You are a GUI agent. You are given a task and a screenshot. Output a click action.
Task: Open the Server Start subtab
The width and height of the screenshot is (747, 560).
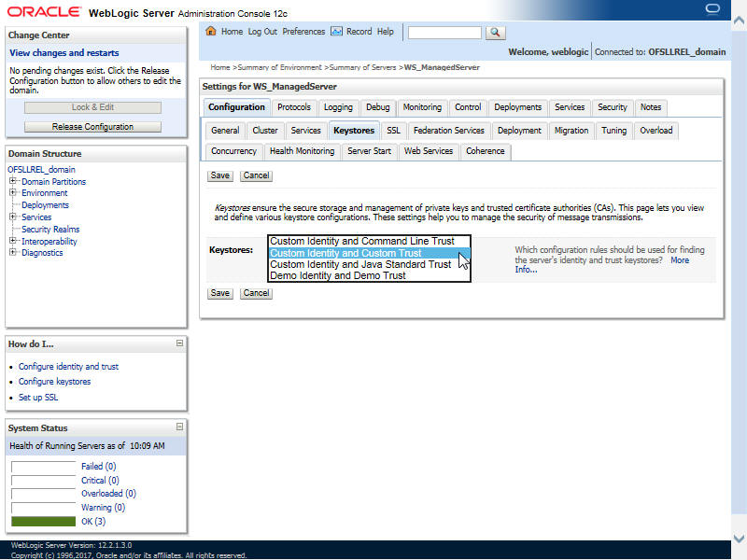pyautogui.click(x=369, y=151)
